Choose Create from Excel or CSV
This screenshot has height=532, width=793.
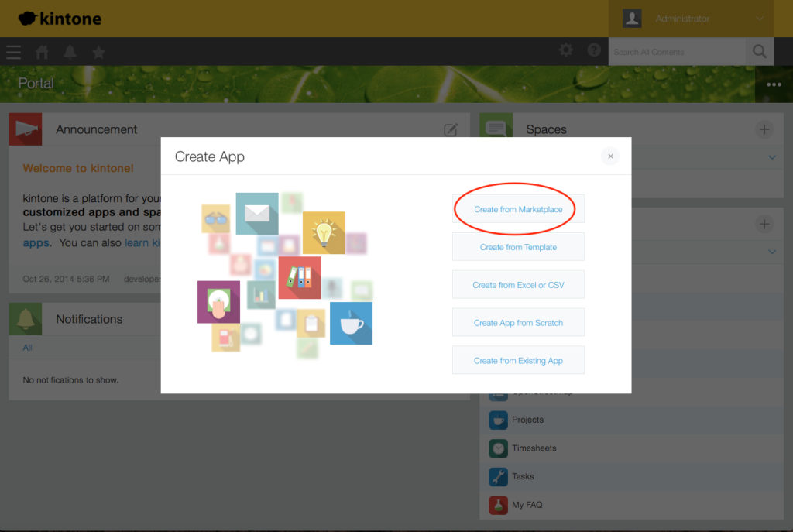tap(518, 285)
